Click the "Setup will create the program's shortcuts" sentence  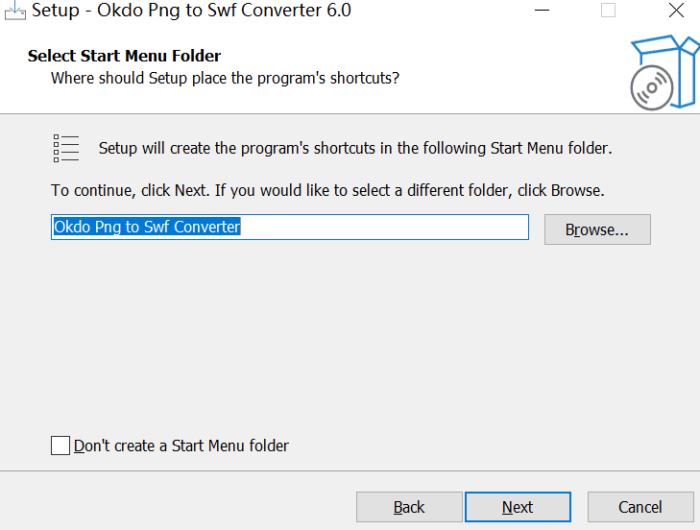click(355, 148)
